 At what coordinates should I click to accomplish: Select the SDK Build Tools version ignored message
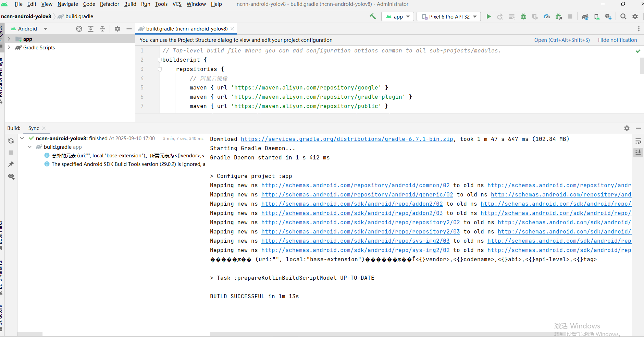124,164
